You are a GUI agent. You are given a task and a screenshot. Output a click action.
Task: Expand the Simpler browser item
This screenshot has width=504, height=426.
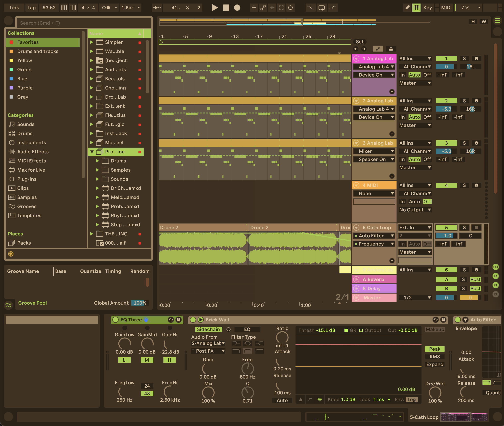(92, 42)
